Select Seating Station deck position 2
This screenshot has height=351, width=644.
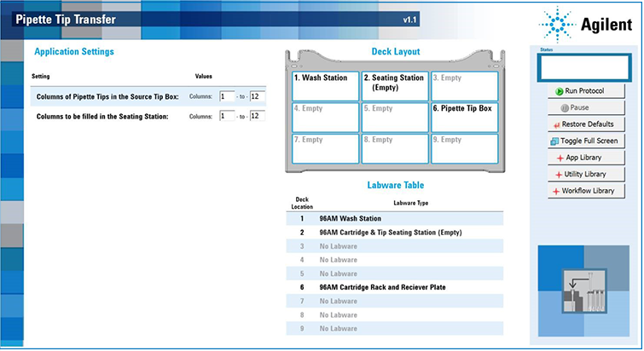tap(394, 86)
